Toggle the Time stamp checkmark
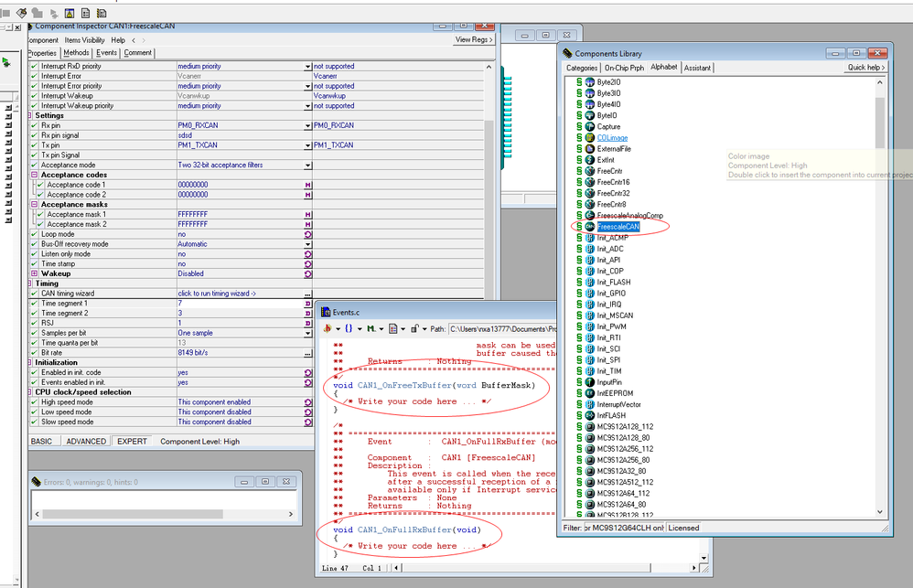The height and width of the screenshot is (588, 913). [35, 263]
